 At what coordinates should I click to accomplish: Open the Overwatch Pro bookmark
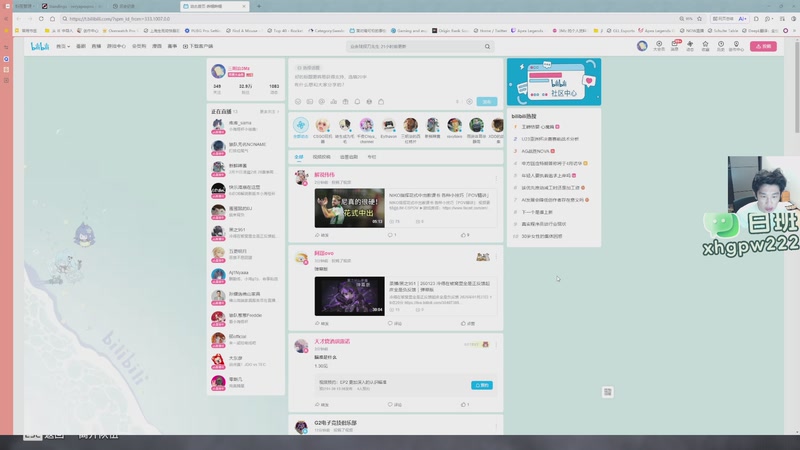click(120, 31)
